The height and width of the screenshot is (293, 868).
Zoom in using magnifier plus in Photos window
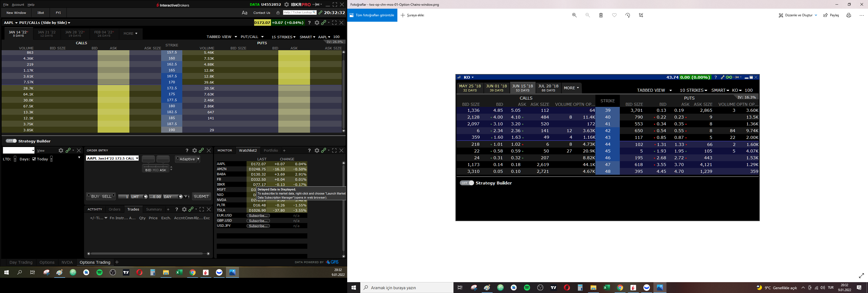tap(574, 15)
